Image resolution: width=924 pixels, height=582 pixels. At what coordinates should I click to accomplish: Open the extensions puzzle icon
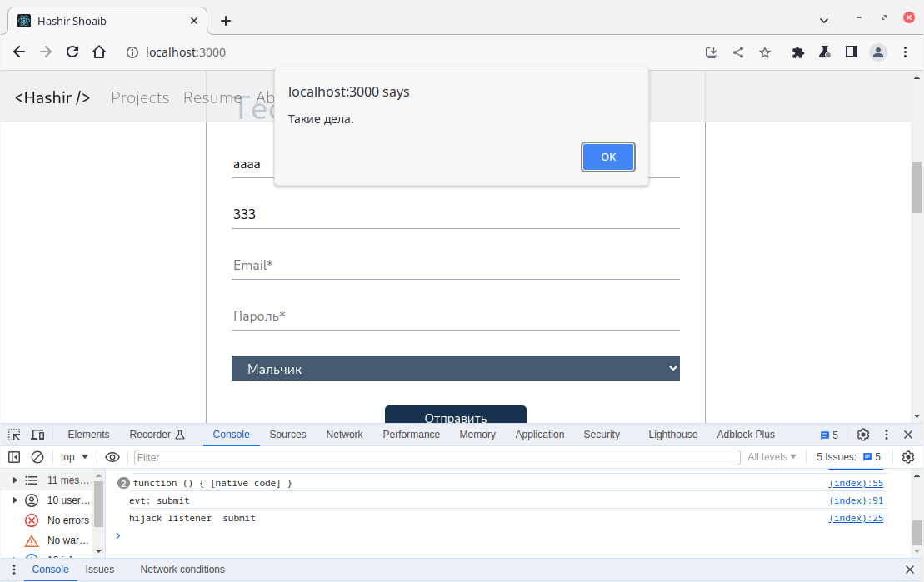point(798,52)
